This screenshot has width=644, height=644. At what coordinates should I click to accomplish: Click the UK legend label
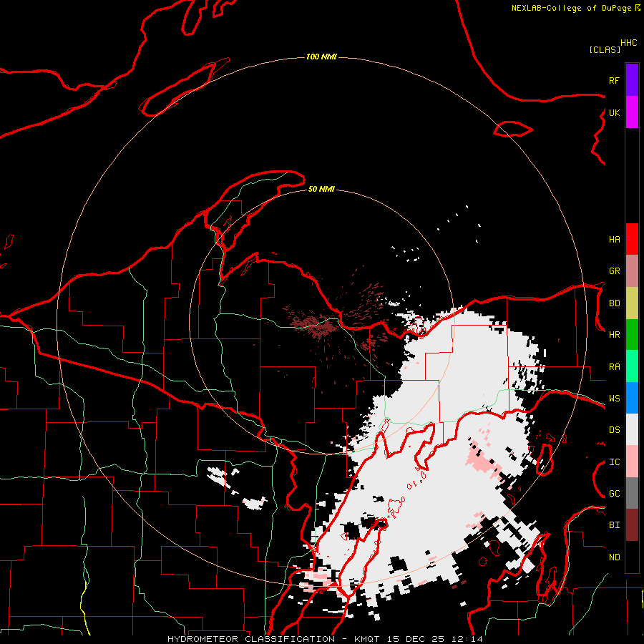[x=614, y=112]
